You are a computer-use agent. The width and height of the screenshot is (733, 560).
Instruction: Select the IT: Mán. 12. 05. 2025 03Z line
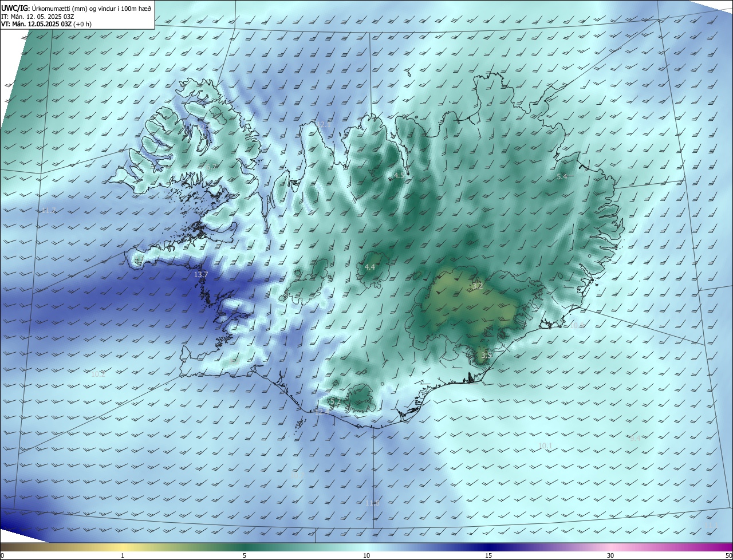(x=38, y=16)
